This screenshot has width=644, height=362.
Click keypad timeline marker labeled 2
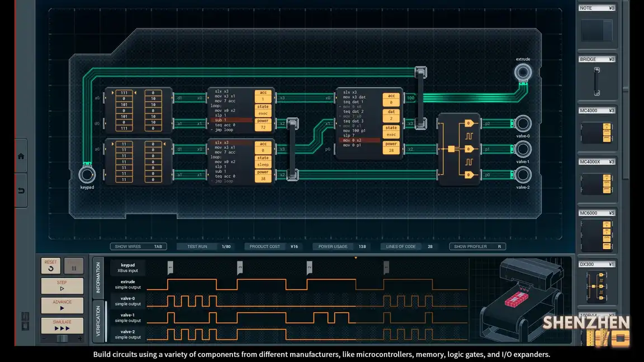click(x=309, y=268)
